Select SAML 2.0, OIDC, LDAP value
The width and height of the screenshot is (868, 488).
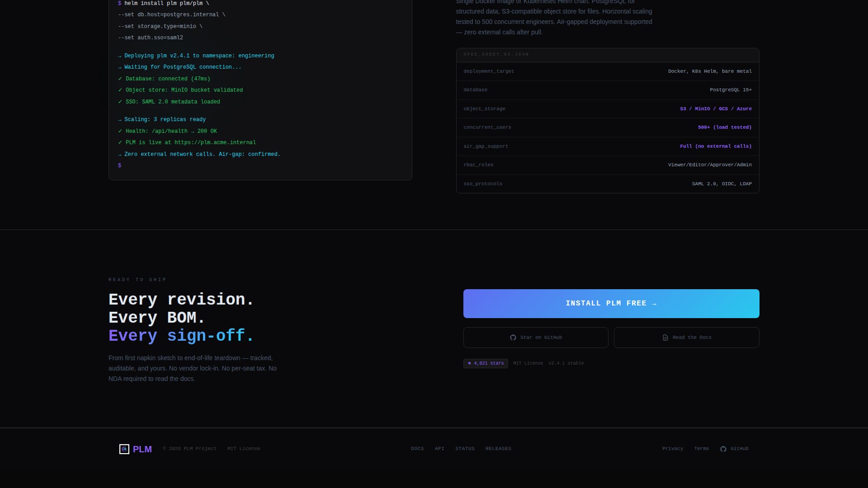(722, 184)
